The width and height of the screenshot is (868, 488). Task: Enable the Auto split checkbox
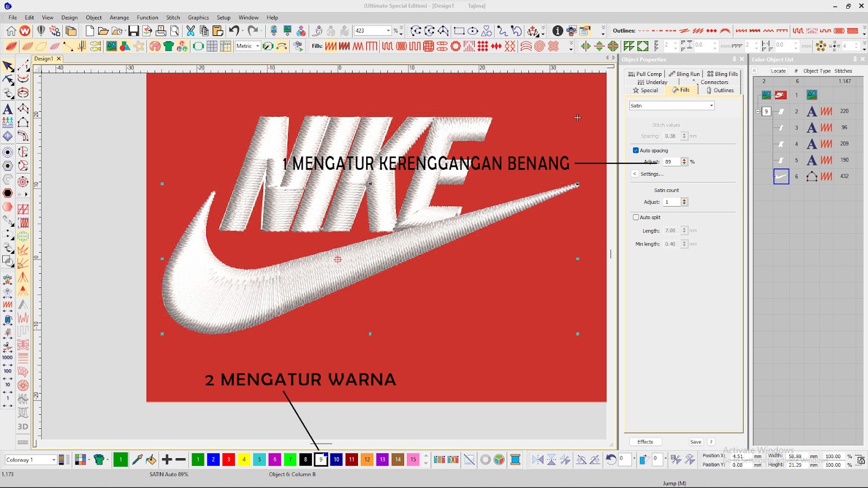click(636, 217)
